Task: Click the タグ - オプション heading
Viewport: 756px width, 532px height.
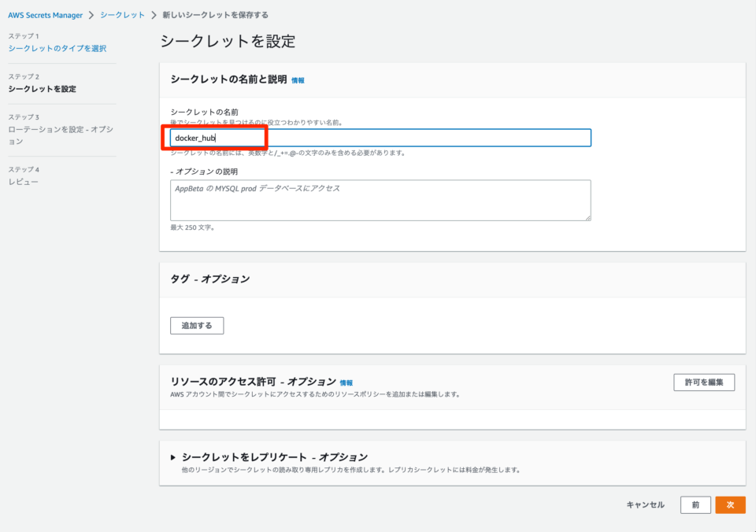Action: tap(210, 279)
